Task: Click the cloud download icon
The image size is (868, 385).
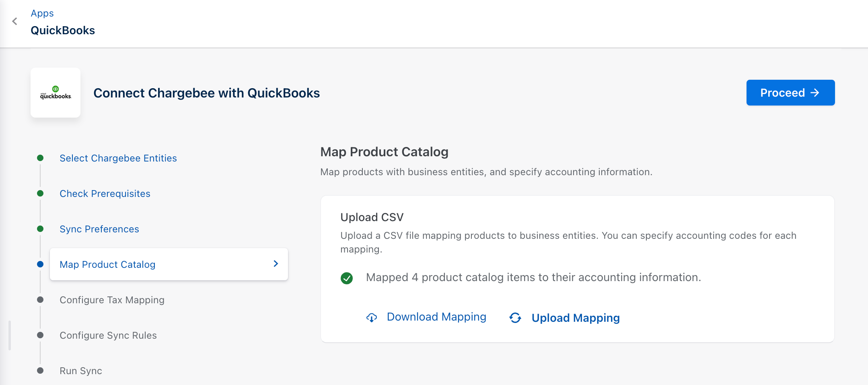Action: tap(372, 318)
